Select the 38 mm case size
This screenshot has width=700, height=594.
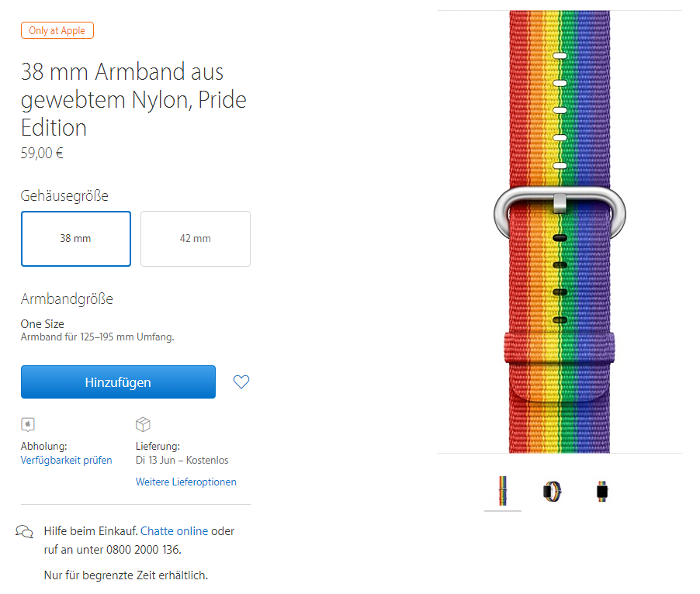tap(76, 238)
